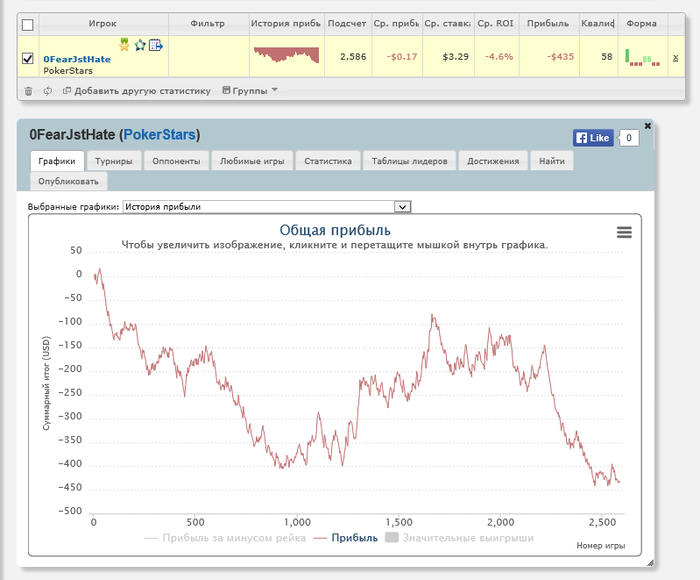Sort by the Ср. ставка column header
Screen dimensions: 700x580
tap(448, 24)
